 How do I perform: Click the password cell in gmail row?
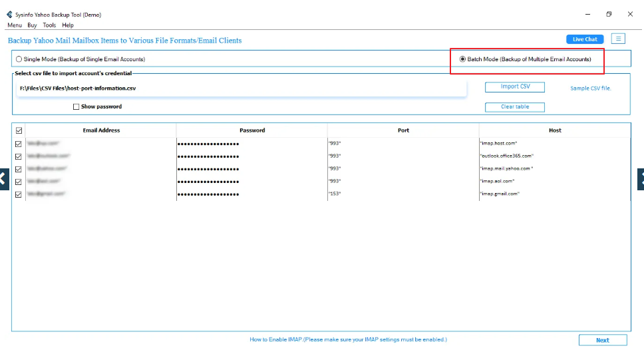click(x=252, y=194)
